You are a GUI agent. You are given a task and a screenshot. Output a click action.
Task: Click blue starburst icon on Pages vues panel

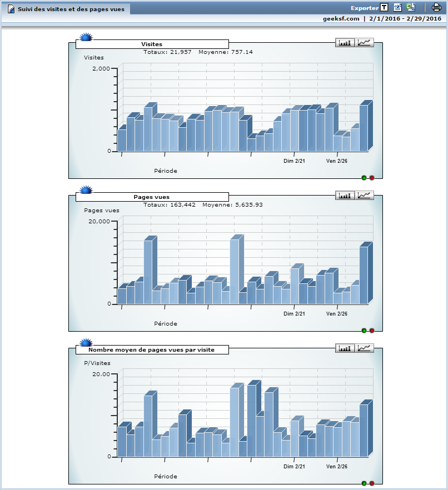86,189
